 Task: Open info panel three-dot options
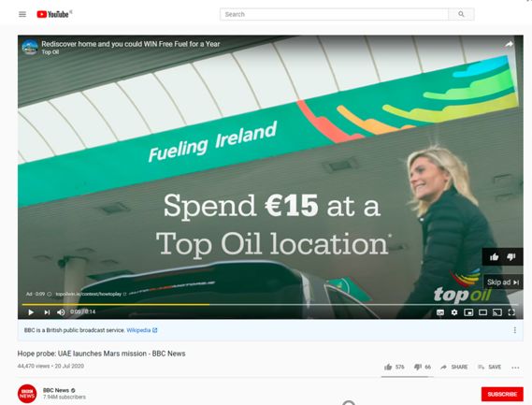[x=514, y=330]
